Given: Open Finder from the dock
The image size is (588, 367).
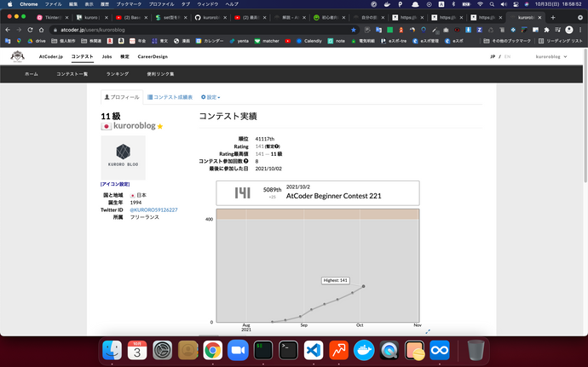Looking at the screenshot, I should [112, 351].
